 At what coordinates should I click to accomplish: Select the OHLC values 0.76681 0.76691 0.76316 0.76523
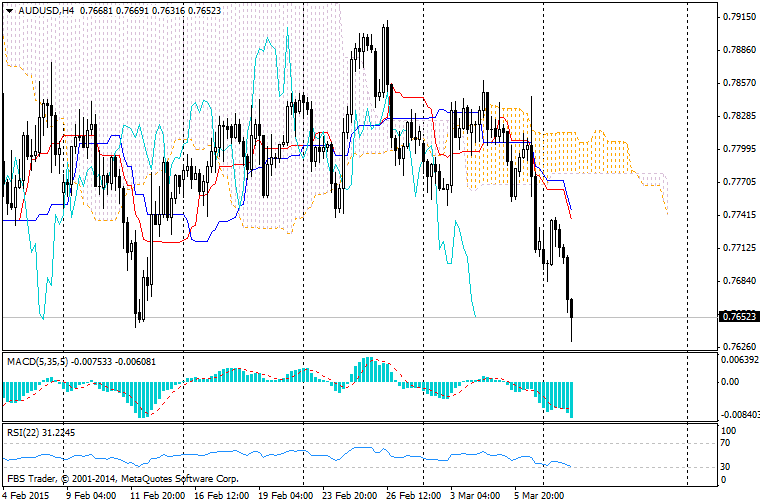pos(150,10)
